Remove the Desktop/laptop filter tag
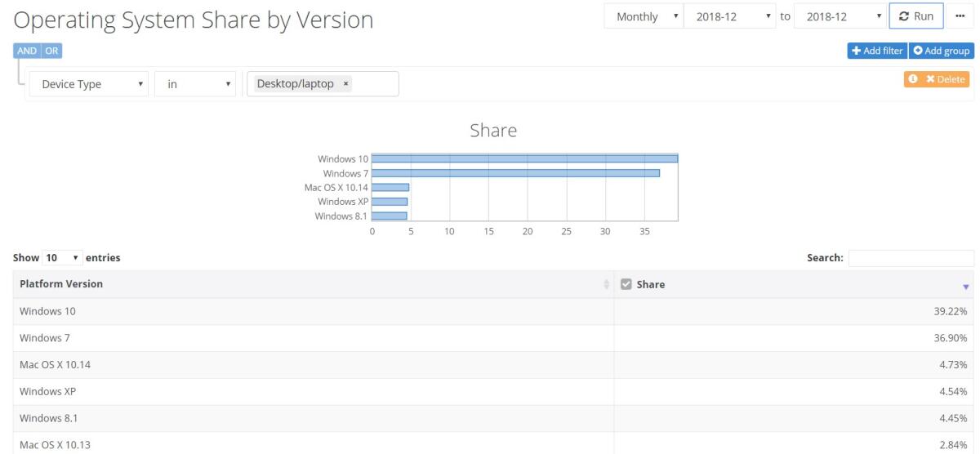This screenshot has width=980, height=454. coord(346,84)
